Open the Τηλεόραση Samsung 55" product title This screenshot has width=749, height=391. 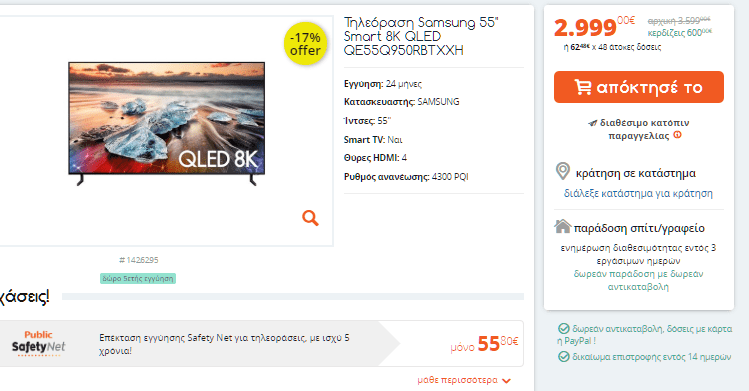pos(421,36)
